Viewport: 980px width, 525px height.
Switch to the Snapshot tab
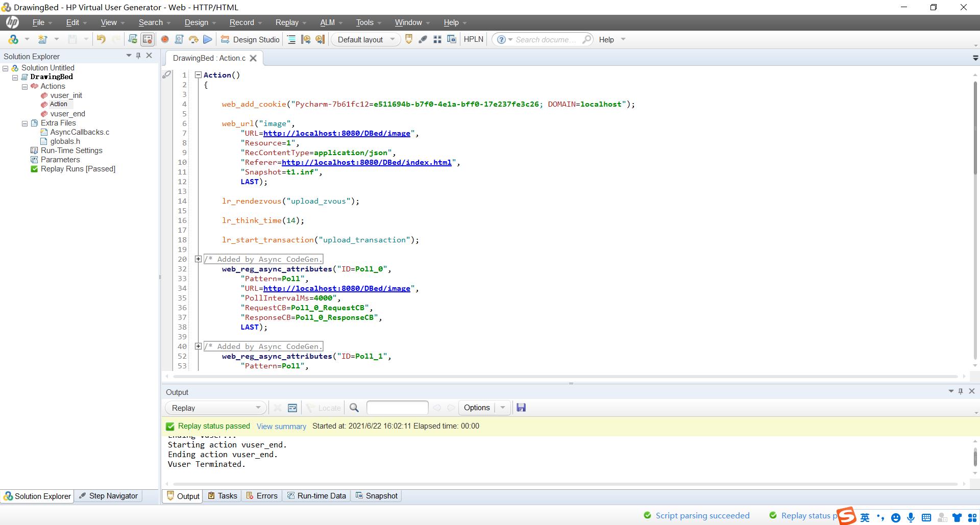click(x=376, y=496)
